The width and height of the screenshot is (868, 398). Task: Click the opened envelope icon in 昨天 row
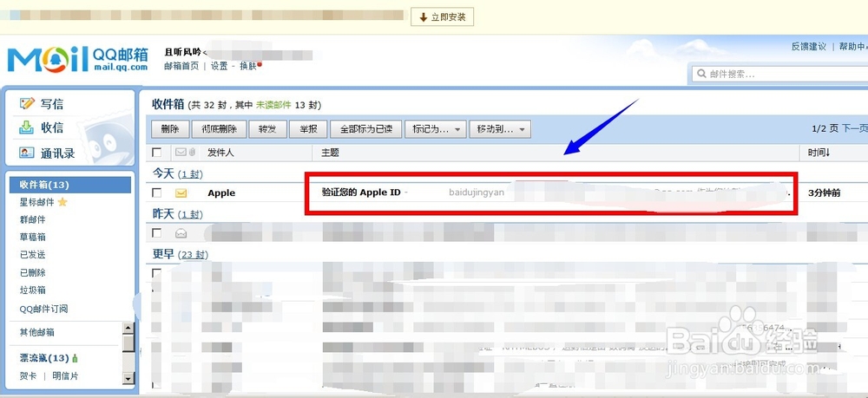click(181, 233)
